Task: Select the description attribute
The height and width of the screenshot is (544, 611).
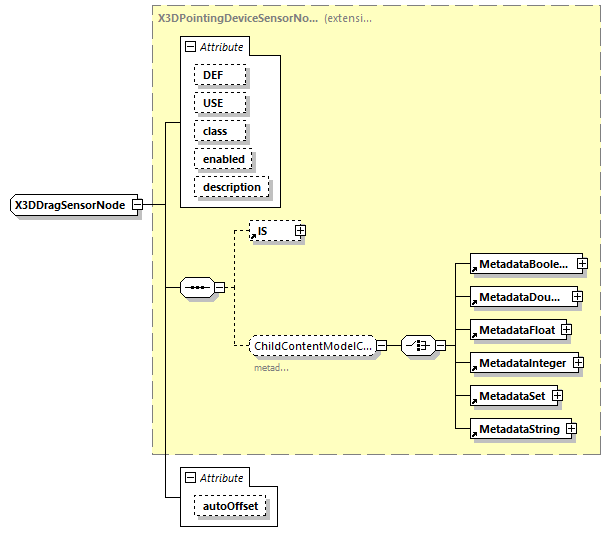Action: click(x=231, y=187)
